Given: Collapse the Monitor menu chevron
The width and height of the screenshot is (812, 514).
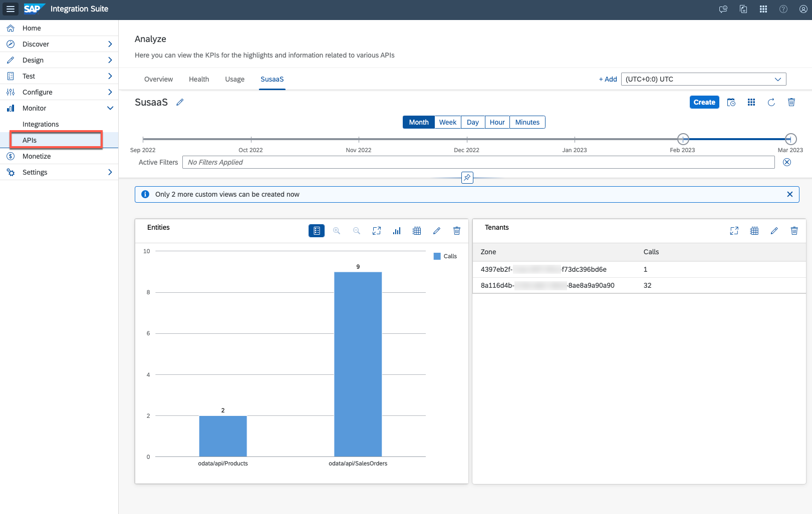Looking at the screenshot, I should coord(110,108).
